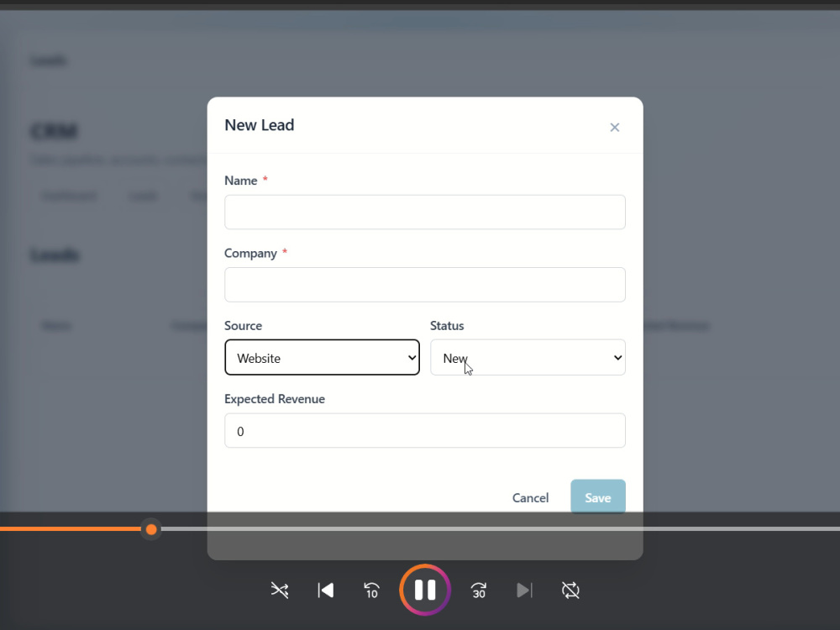Cancel the New Lead form
The height and width of the screenshot is (630, 840).
point(530,497)
